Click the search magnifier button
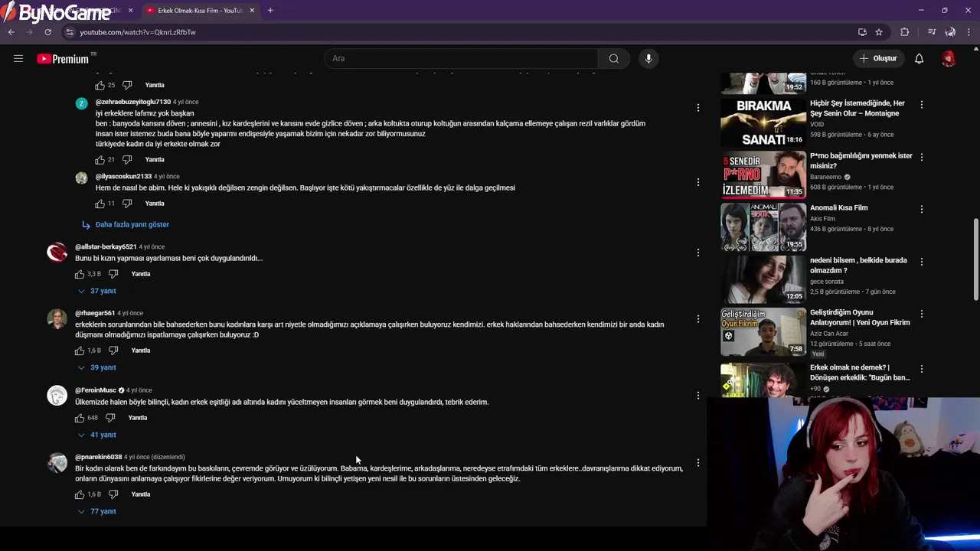980x551 pixels. [x=613, y=58]
